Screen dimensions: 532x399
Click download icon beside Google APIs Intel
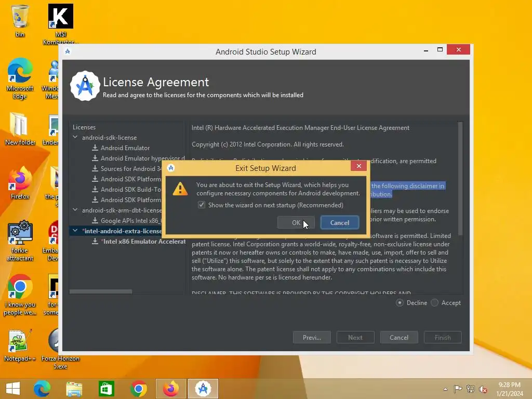click(95, 220)
